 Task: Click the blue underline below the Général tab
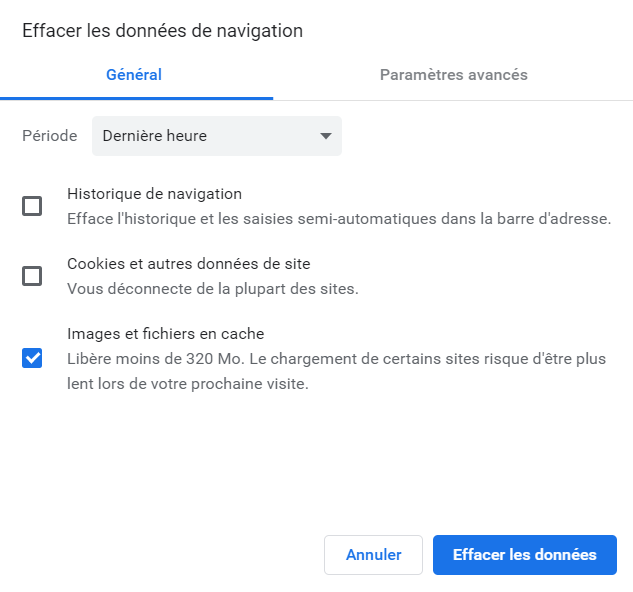point(136,98)
